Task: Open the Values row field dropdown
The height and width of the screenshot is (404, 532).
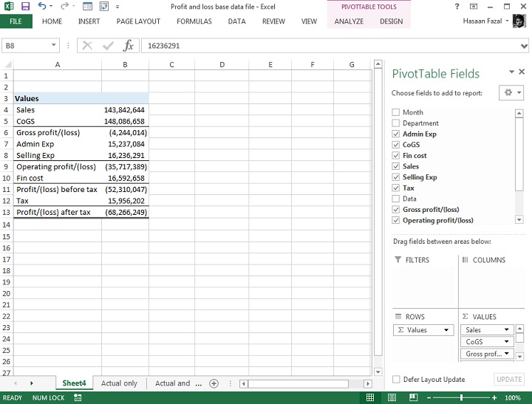Action: [446, 330]
